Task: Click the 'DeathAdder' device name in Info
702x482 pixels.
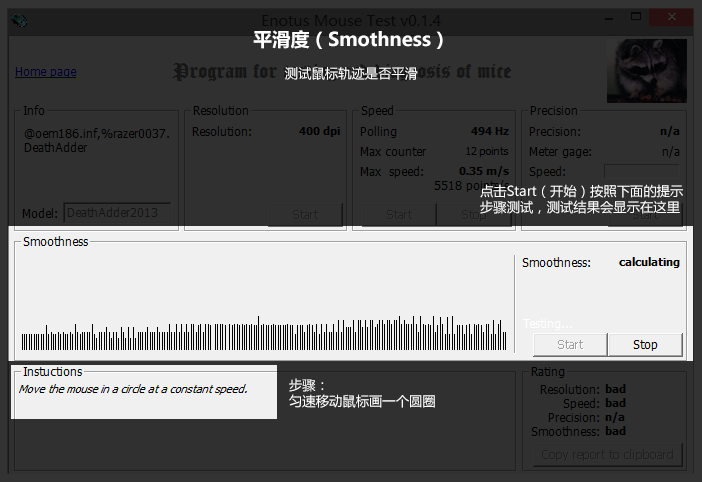Action: click(x=56, y=148)
